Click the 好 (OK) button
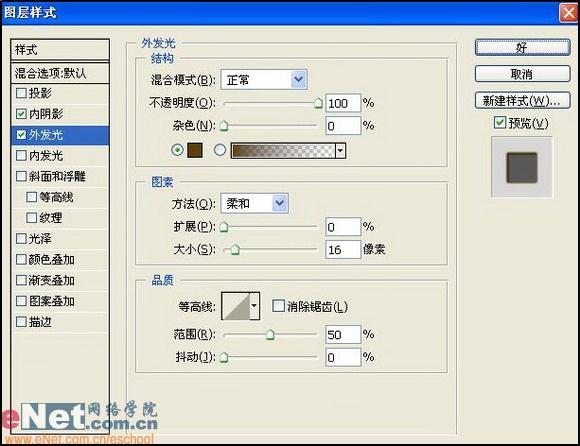 click(x=522, y=48)
